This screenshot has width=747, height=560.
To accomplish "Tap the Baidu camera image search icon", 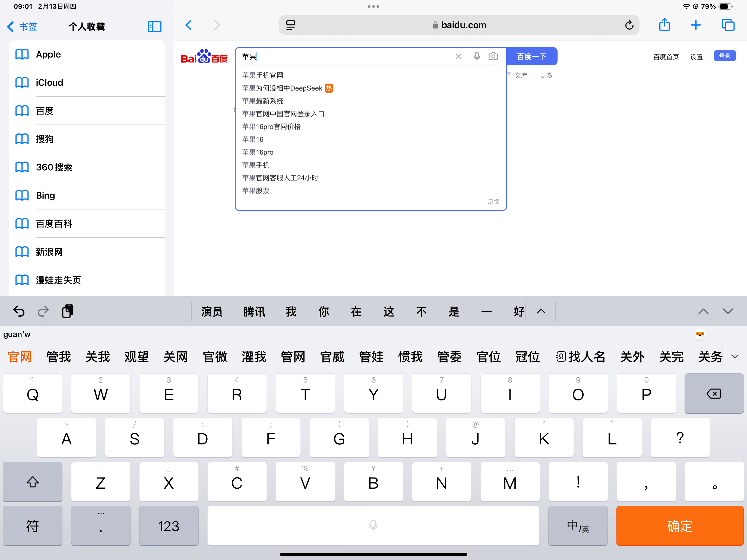I will pos(493,56).
